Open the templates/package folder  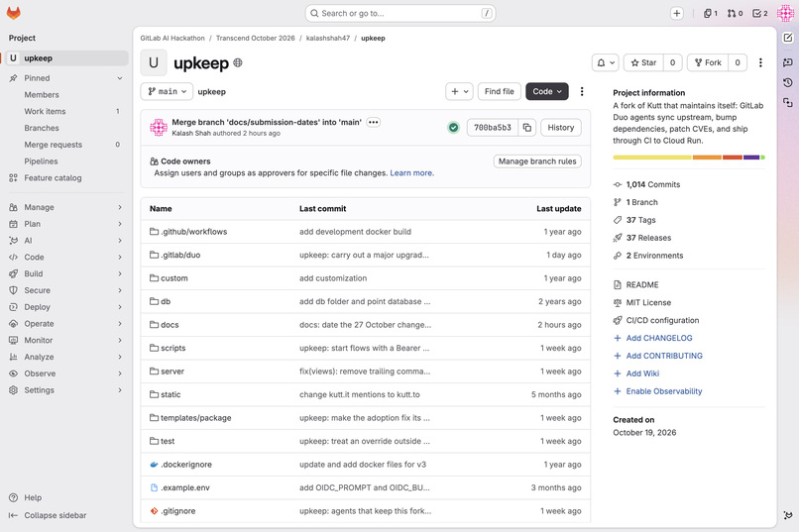(195, 418)
